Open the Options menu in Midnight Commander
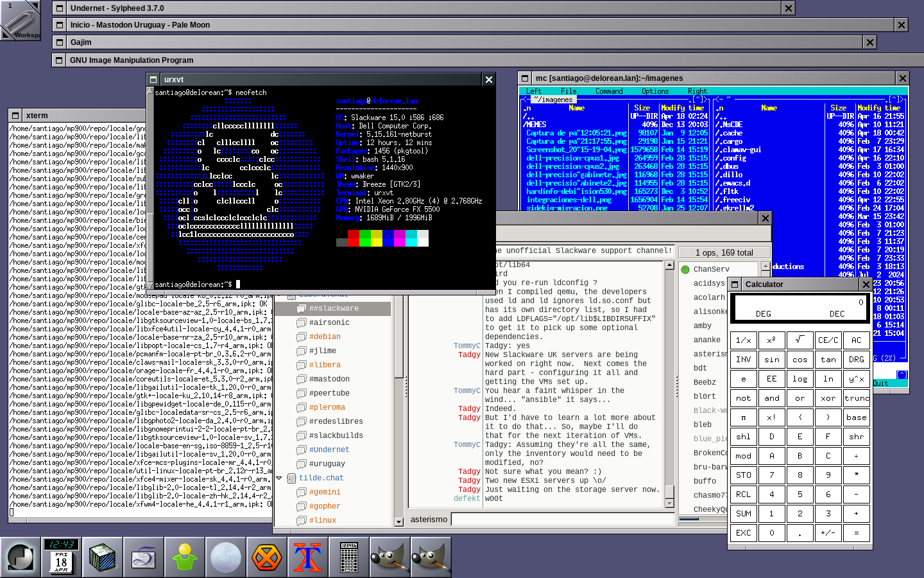Image resolution: width=924 pixels, height=578 pixels. point(654,91)
